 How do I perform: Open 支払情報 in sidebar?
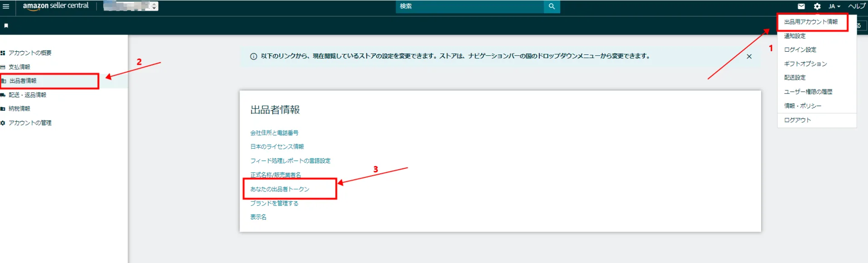pyautogui.click(x=19, y=67)
